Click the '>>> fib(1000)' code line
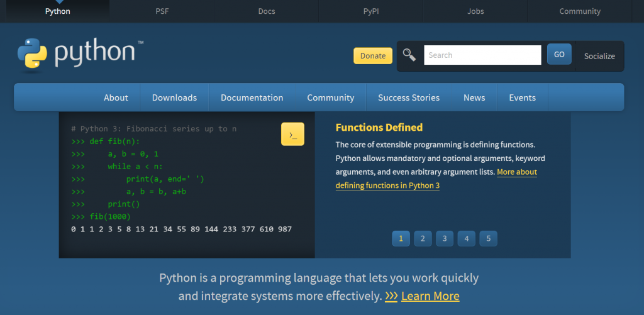Image resolution: width=644 pixels, height=315 pixels. (101, 216)
